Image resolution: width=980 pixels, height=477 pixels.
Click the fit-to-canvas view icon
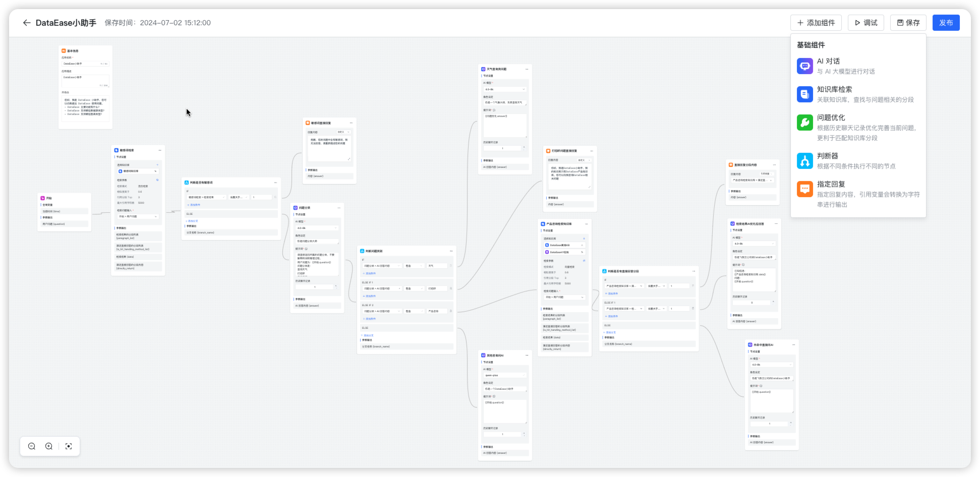69,446
